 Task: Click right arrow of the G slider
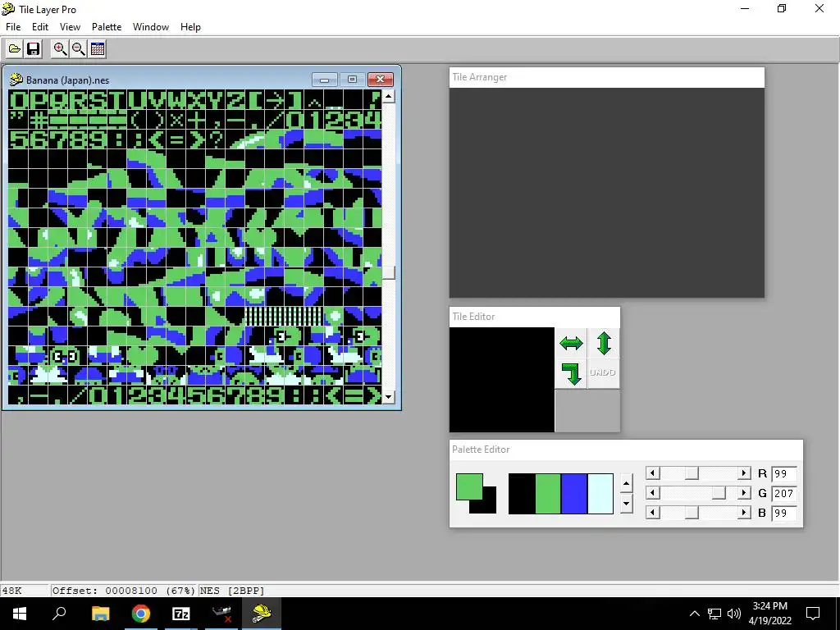(x=743, y=493)
